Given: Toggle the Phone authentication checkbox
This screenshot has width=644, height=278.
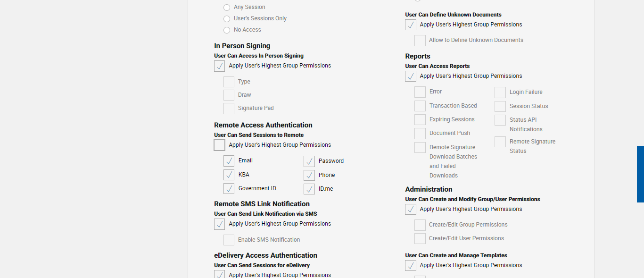Looking at the screenshot, I should click(x=309, y=176).
